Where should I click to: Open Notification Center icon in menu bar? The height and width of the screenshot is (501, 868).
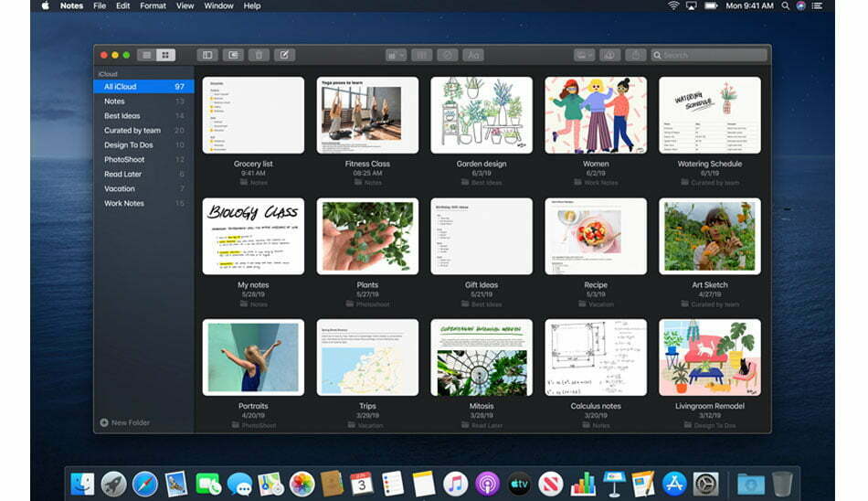(x=817, y=5)
